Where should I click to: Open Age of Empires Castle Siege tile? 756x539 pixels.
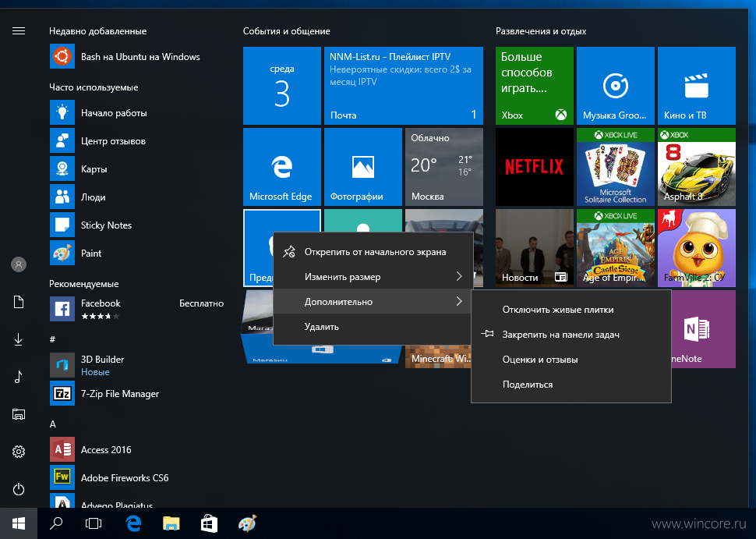point(615,247)
